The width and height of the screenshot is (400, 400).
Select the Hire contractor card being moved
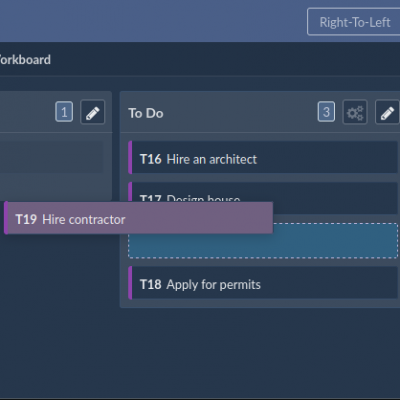pyautogui.click(x=138, y=218)
